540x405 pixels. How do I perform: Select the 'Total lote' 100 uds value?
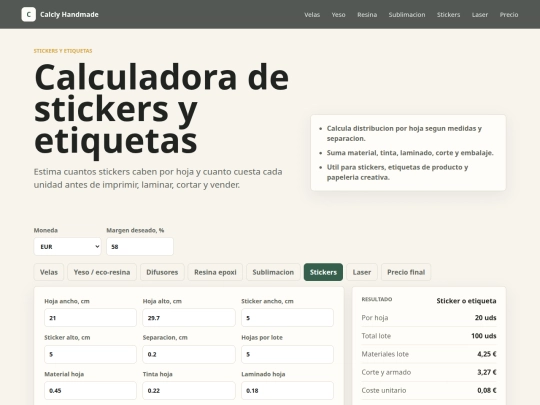(484, 336)
